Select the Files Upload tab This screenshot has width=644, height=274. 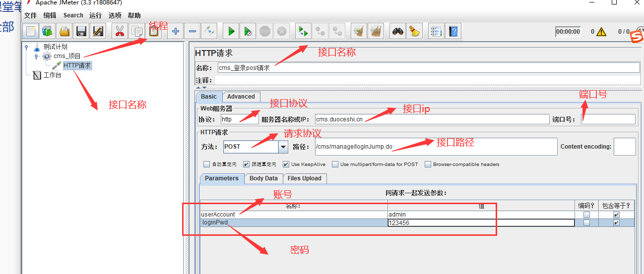tap(305, 178)
